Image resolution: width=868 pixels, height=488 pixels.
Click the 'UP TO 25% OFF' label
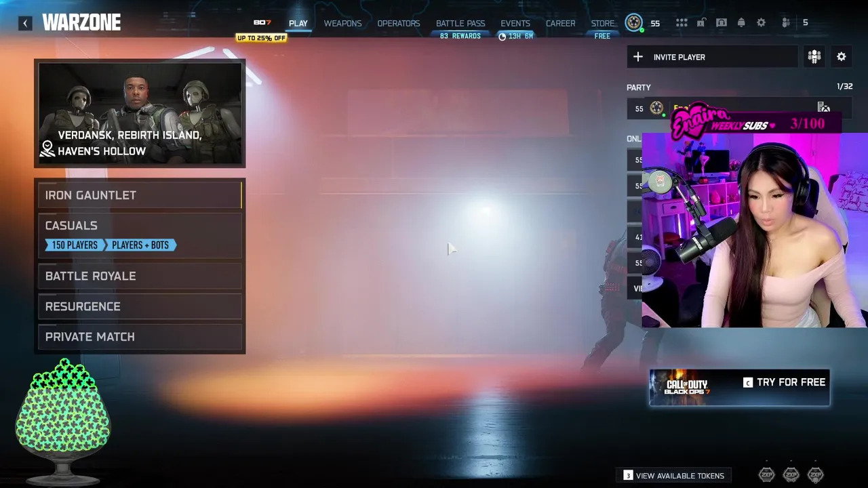click(x=261, y=38)
